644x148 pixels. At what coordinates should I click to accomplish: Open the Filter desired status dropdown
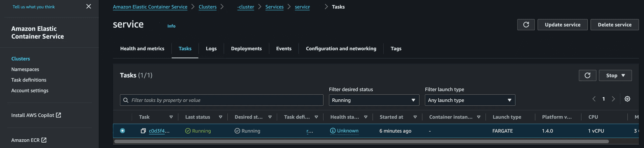click(x=374, y=100)
